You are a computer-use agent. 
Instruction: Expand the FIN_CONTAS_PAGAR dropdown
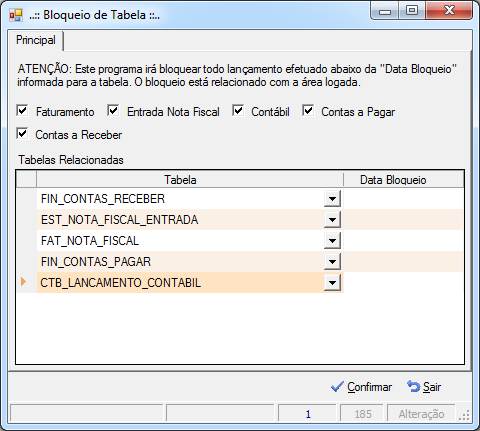point(332,262)
